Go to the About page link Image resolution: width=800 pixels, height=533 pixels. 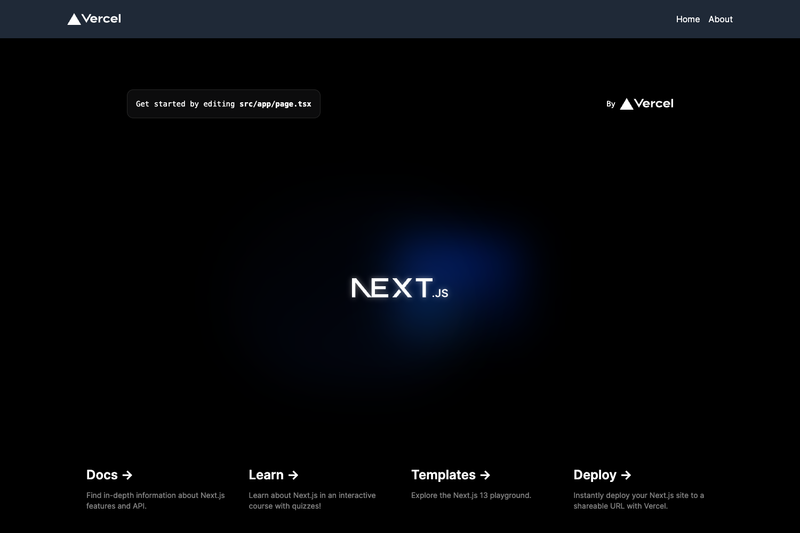point(720,19)
